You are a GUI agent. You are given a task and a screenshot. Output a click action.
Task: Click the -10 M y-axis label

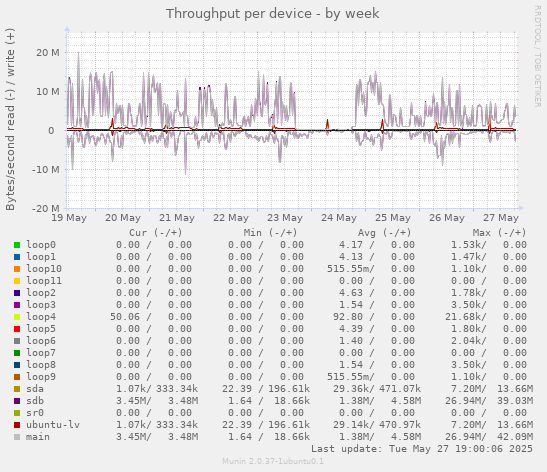point(46,170)
